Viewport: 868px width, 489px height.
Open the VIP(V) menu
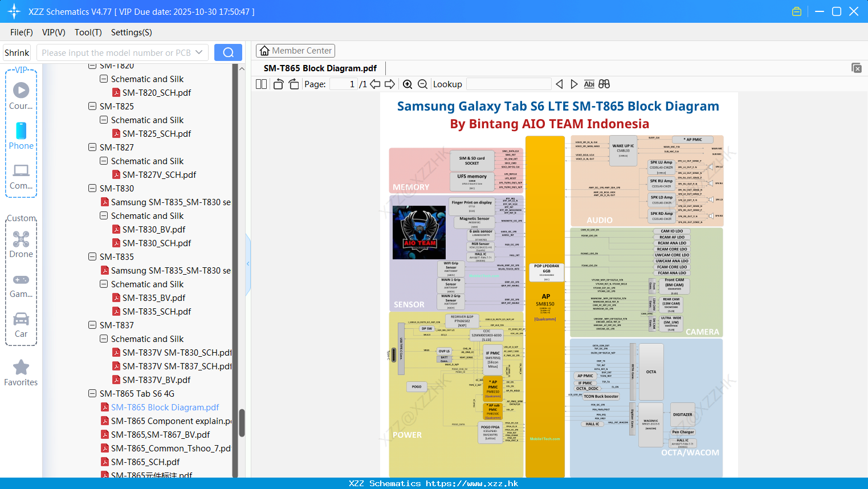click(54, 32)
